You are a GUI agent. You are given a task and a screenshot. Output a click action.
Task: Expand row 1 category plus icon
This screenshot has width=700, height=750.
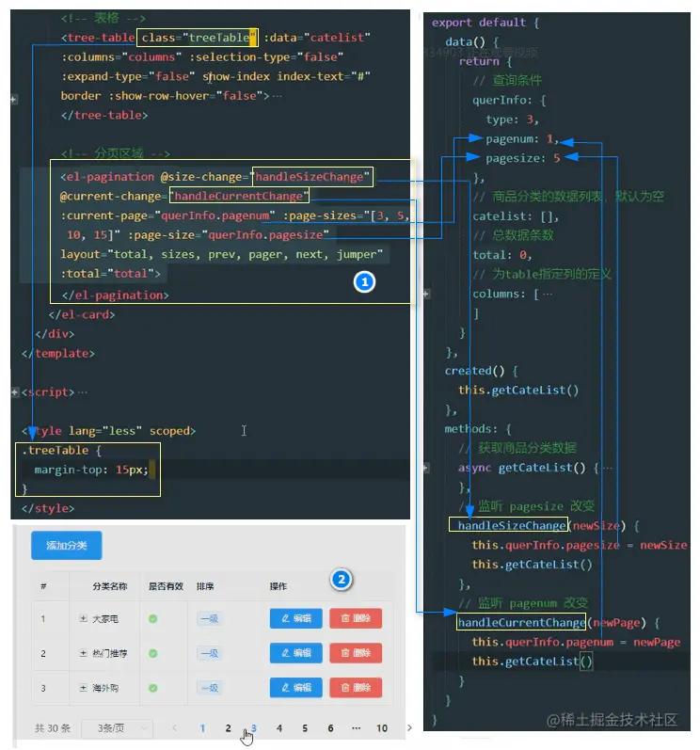tap(83, 618)
